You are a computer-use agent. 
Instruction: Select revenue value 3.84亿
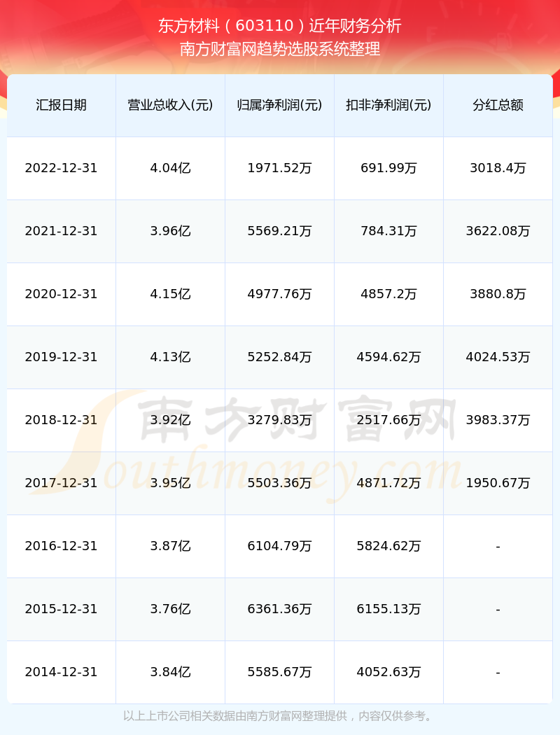point(171,672)
